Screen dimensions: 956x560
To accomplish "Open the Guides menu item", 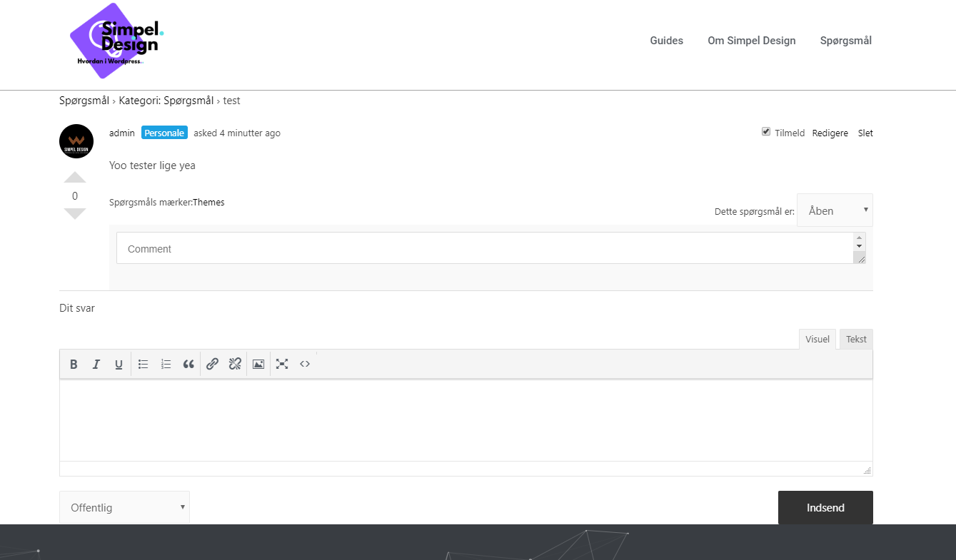I will pyautogui.click(x=666, y=41).
